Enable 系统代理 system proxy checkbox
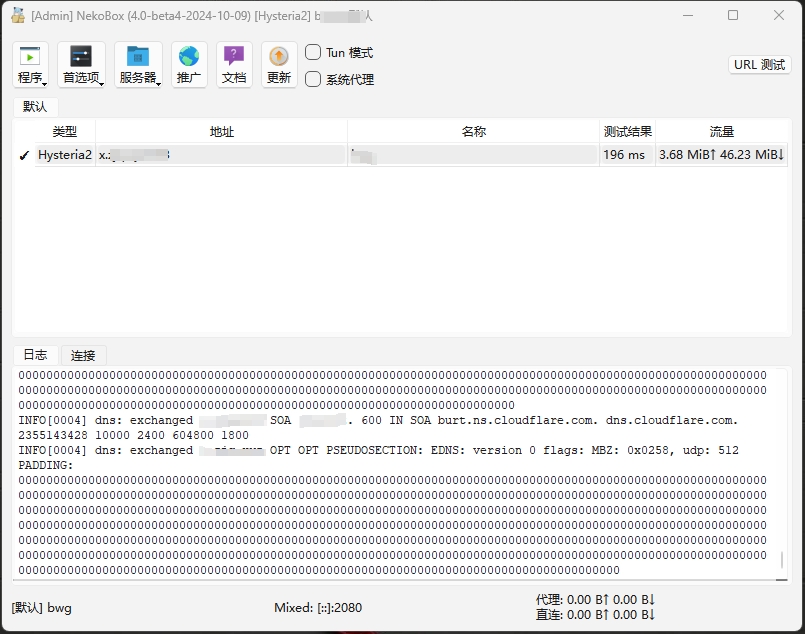 tap(314, 78)
